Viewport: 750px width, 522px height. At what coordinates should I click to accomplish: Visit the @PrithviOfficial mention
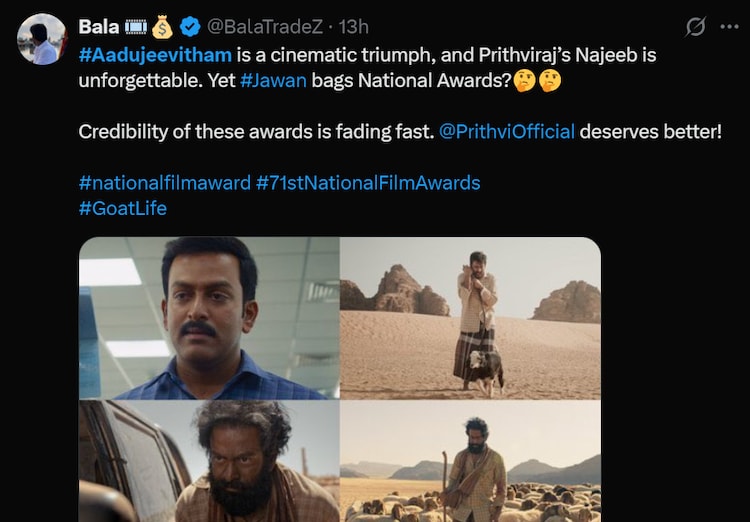pos(507,132)
